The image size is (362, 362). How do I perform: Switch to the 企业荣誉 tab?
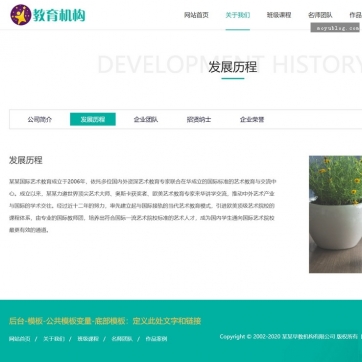(252, 119)
